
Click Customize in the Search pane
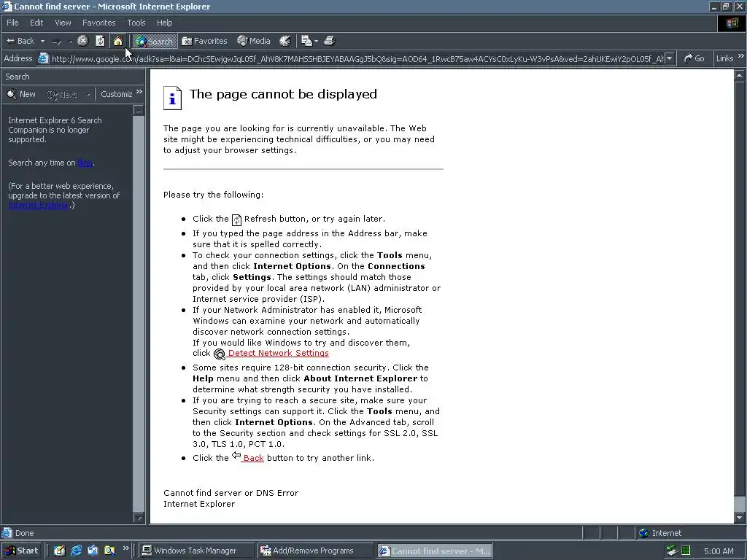click(116, 94)
